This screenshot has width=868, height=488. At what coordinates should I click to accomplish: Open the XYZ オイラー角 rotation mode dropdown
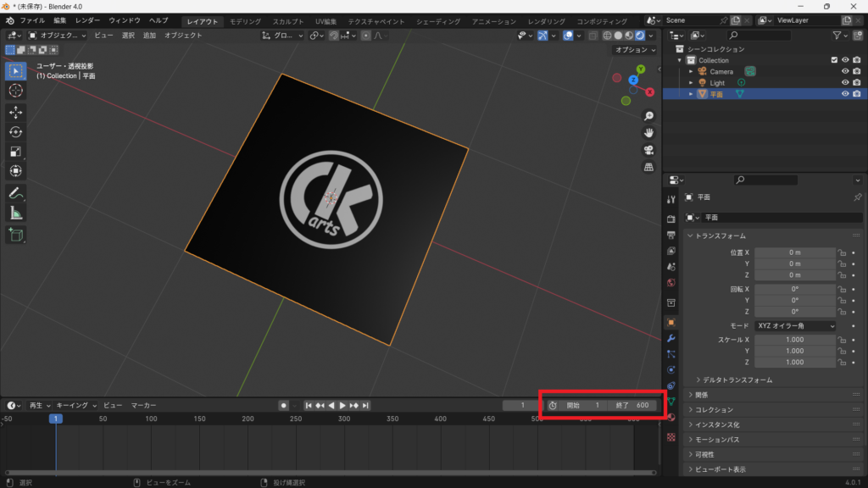[x=795, y=325]
